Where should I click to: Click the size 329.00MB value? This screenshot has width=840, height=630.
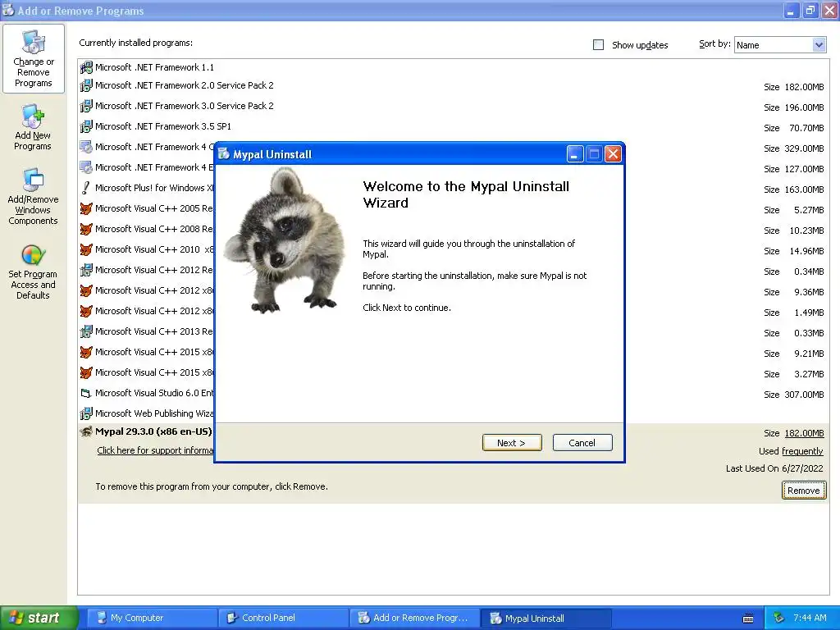click(804, 148)
